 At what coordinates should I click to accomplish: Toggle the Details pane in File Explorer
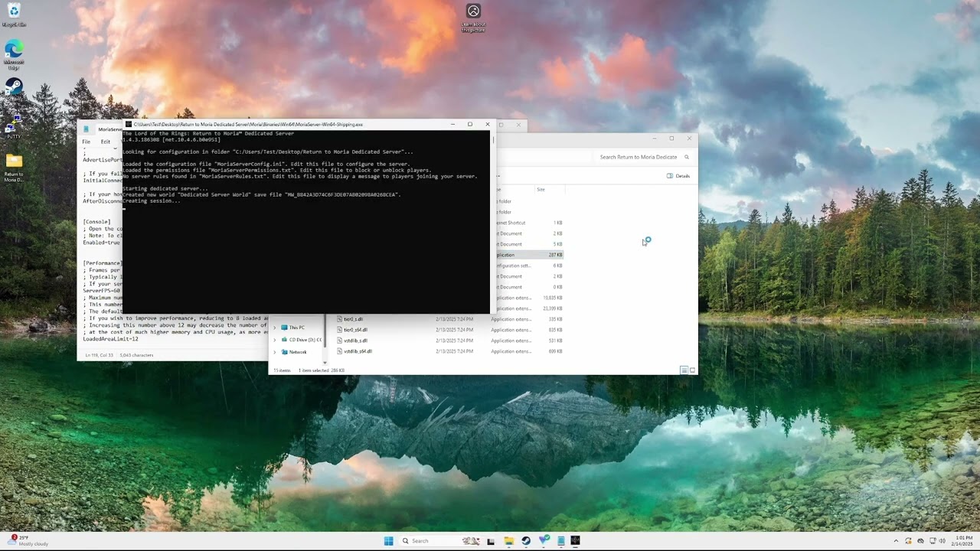coord(678,176)
